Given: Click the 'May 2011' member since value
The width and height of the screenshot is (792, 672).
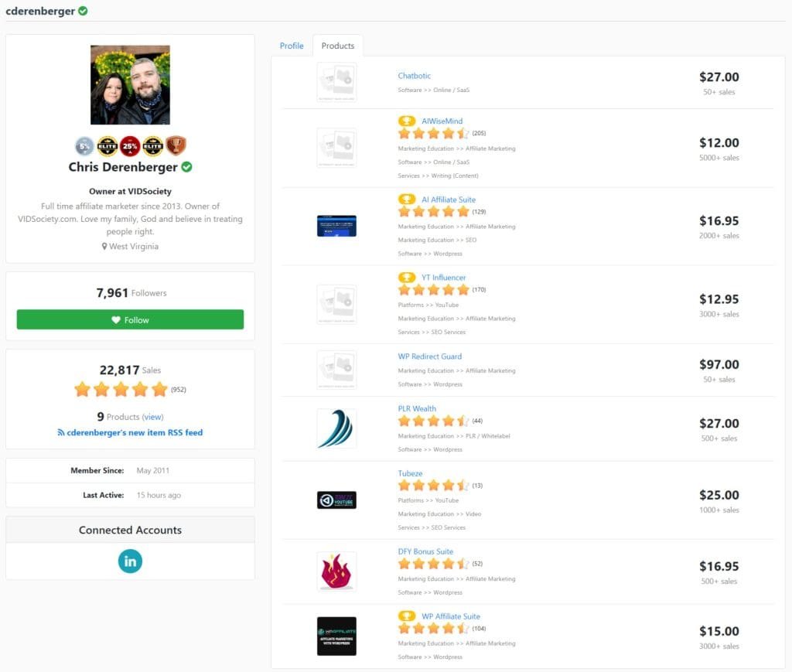Looking at the screenshot, I should (x=152, y=470).
